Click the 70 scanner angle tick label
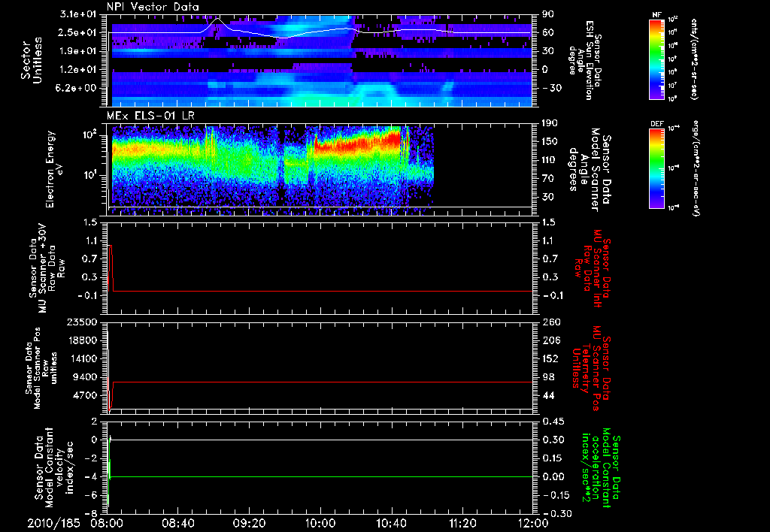This screenshot has width=770, height=532. coord(548,179)
